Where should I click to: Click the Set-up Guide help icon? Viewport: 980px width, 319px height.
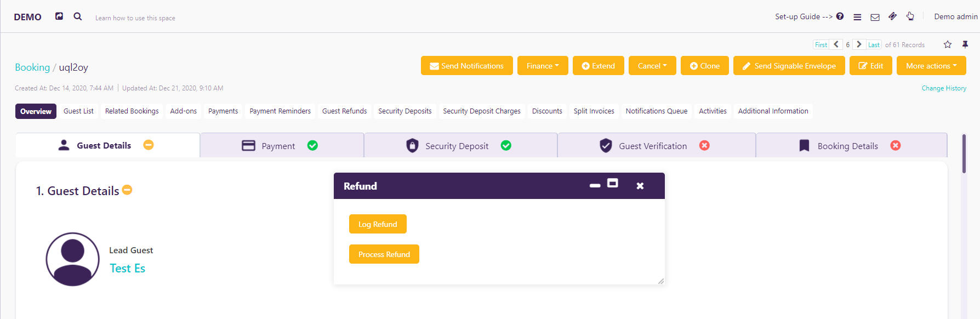pyautogui.click(x=840, y=16)
